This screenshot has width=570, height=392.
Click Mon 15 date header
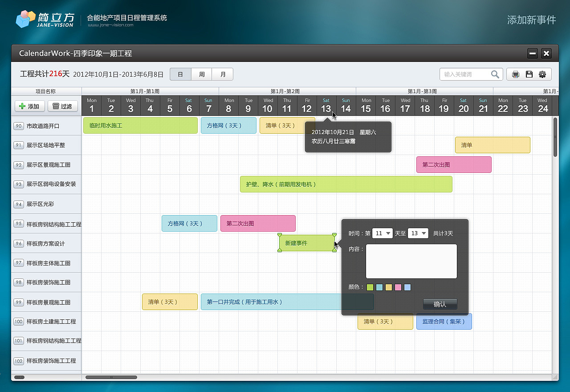pyautogui.click(x=366, y=106)
